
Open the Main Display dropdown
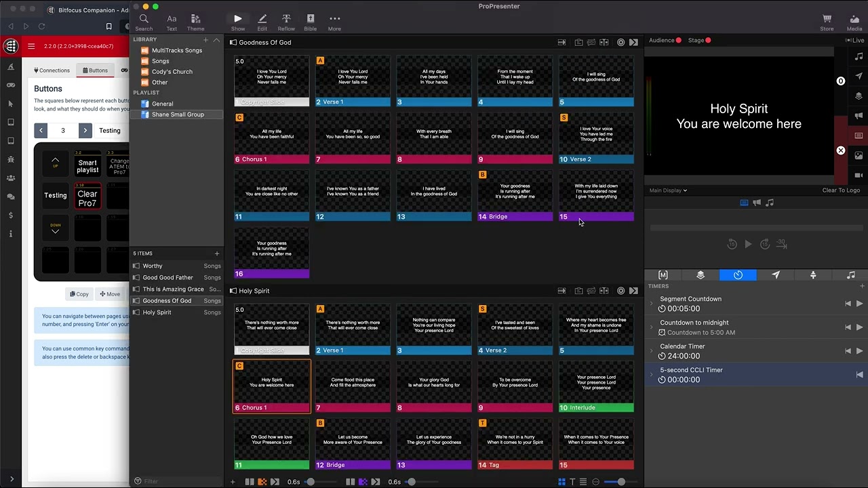click(x=668, y=190)
